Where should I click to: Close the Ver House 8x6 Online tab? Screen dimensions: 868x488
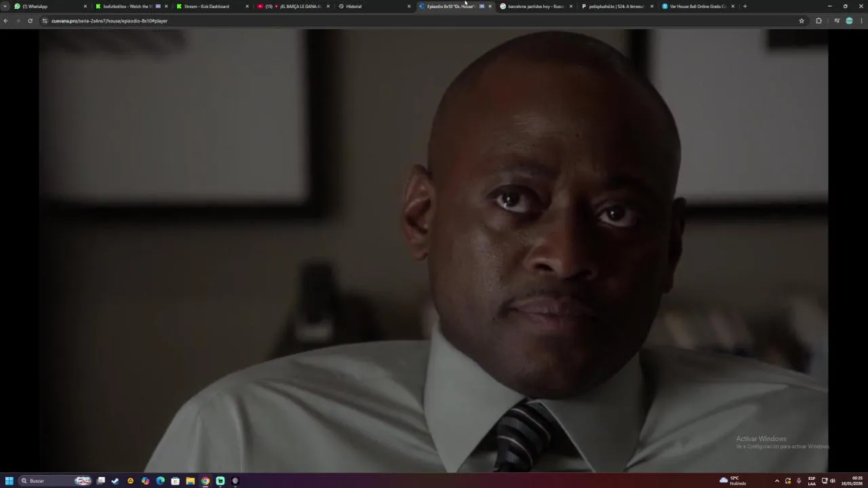(732, 6)
